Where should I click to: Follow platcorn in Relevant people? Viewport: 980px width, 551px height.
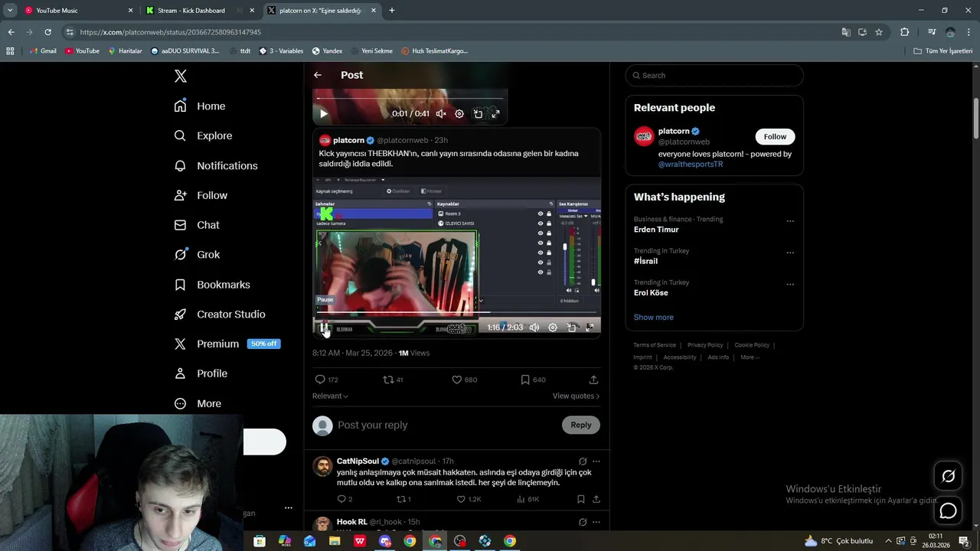[775, 136]
